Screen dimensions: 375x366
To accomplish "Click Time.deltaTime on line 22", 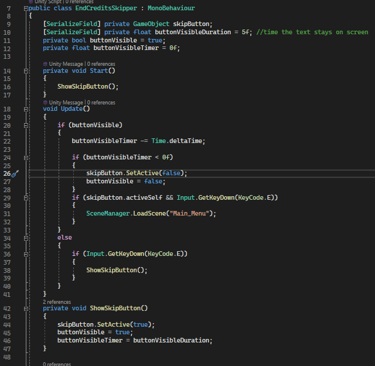I will [x=176, y=141].
